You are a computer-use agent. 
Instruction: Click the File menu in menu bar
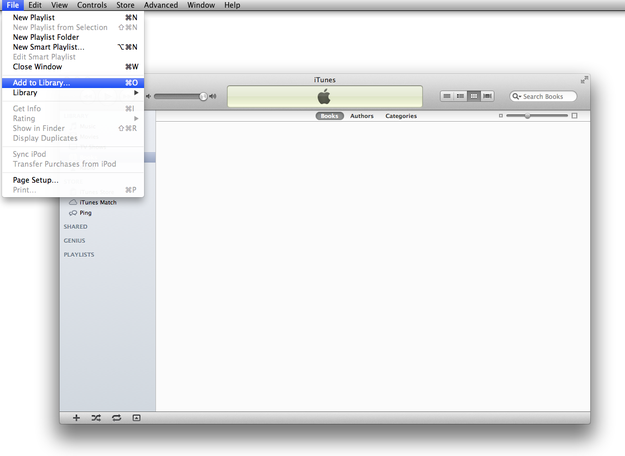12,5
